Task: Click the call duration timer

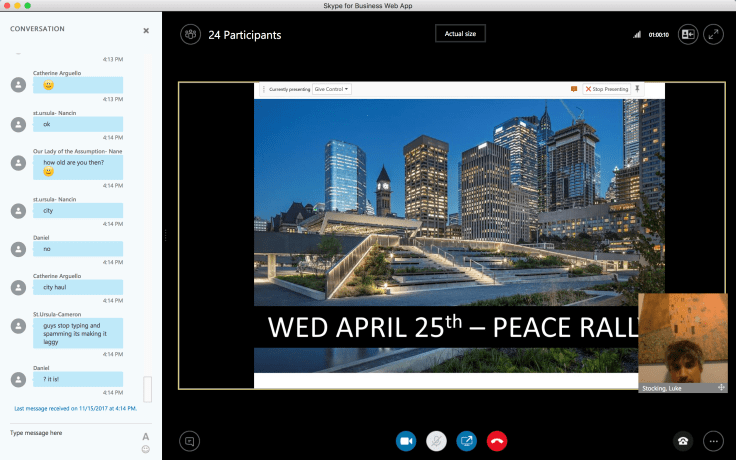Action: click(x=659, y=35)
